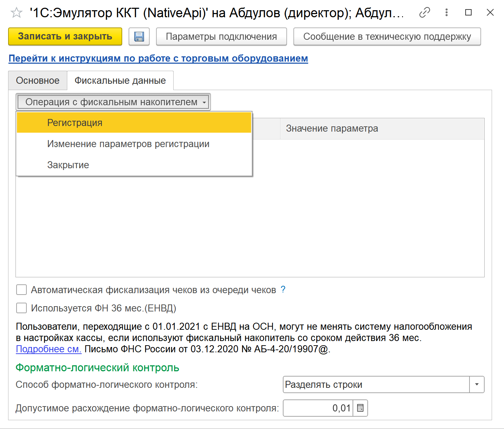This screenshot has width=504, height=429.
Task: Edit the 0,01 allowed discrepancy value
Action: (318, 408)
